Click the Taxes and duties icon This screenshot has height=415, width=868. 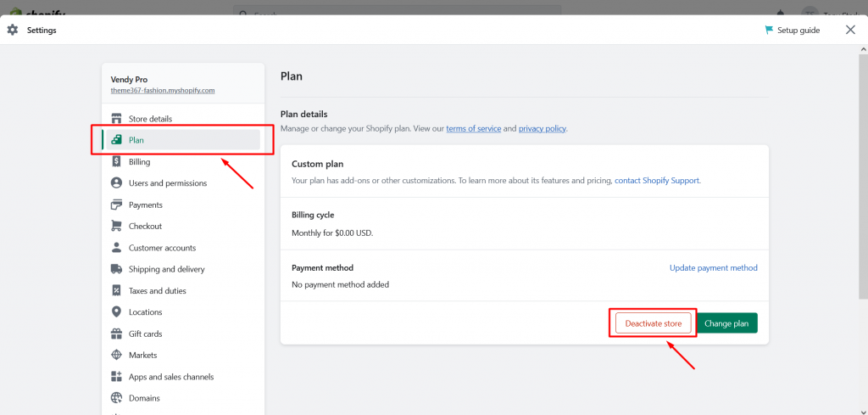click(116, 290)
